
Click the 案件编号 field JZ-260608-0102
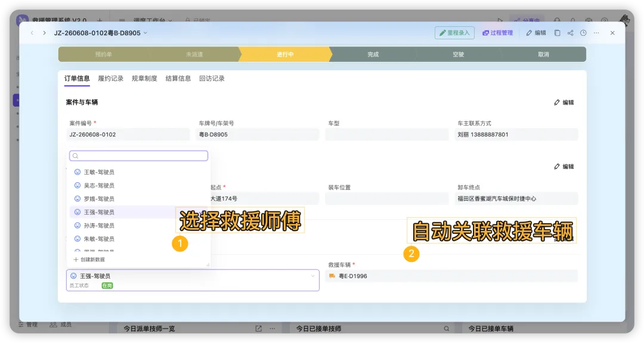[128, 135]
